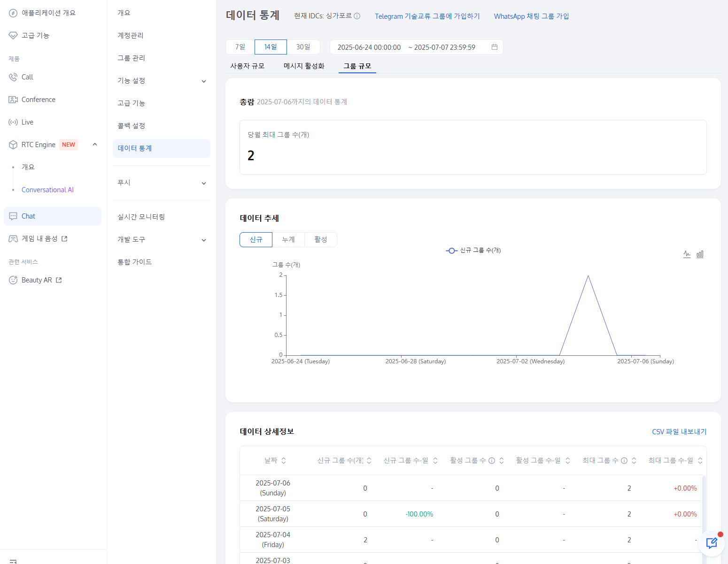Switch to the 메시지 활성화 tab
This screenshot has width=728, height=564.
[304, 66]
